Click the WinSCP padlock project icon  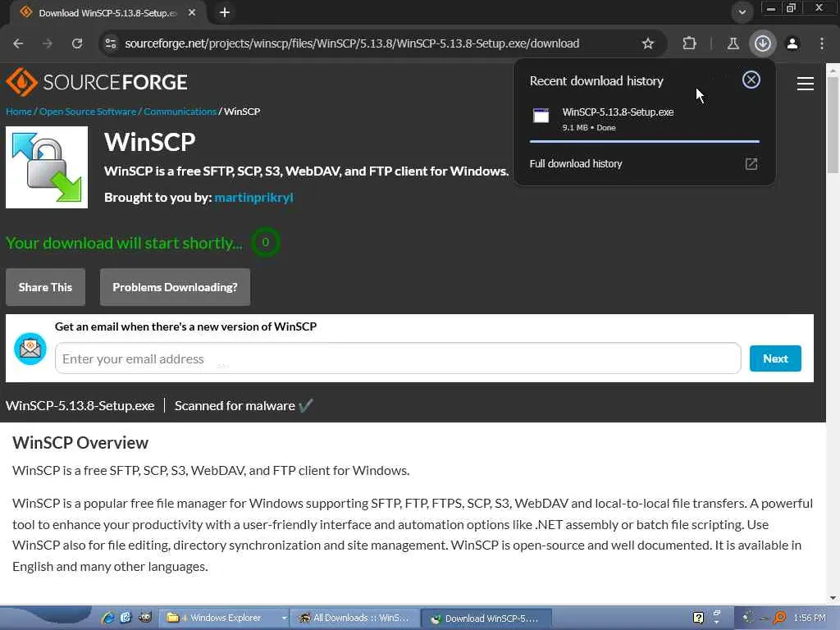coord(47,167)
